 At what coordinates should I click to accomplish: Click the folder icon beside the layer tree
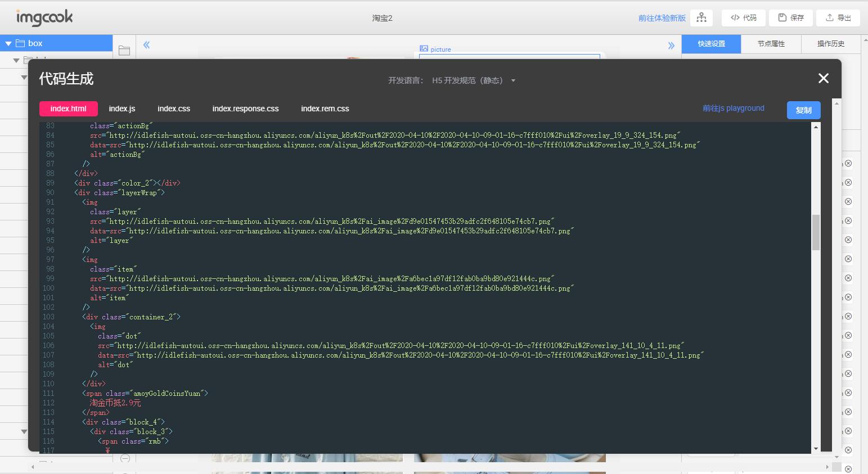point(124,51)
